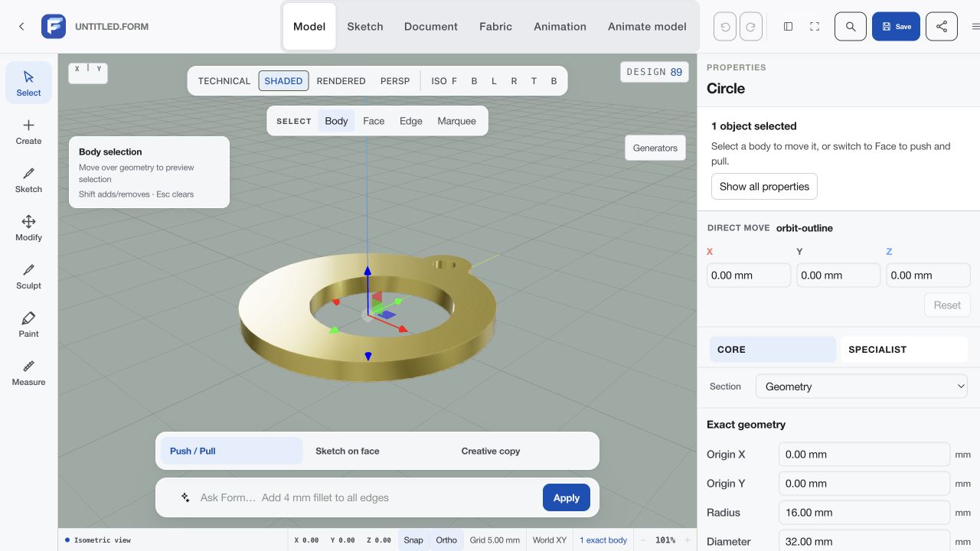Reset the direct move values

point(947,305)
